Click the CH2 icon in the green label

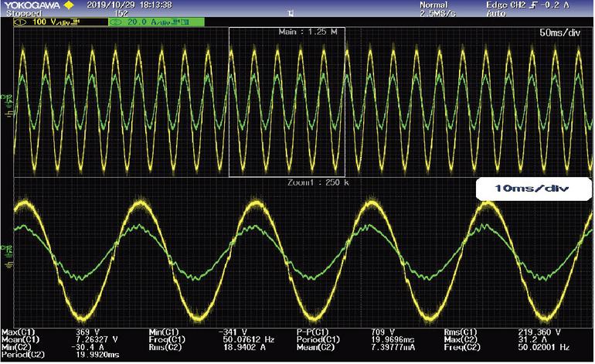(x=117, y=23)
